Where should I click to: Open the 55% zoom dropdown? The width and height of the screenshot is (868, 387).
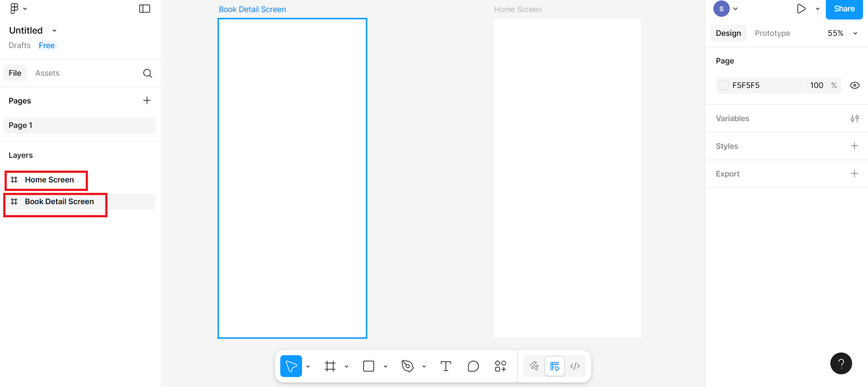click(842, 33)
